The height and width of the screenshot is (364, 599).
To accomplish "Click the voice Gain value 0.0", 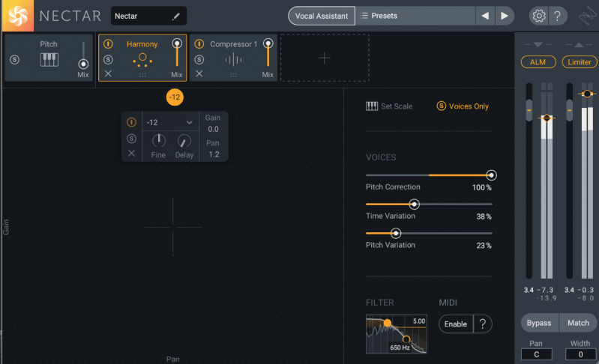I will 213,129.
